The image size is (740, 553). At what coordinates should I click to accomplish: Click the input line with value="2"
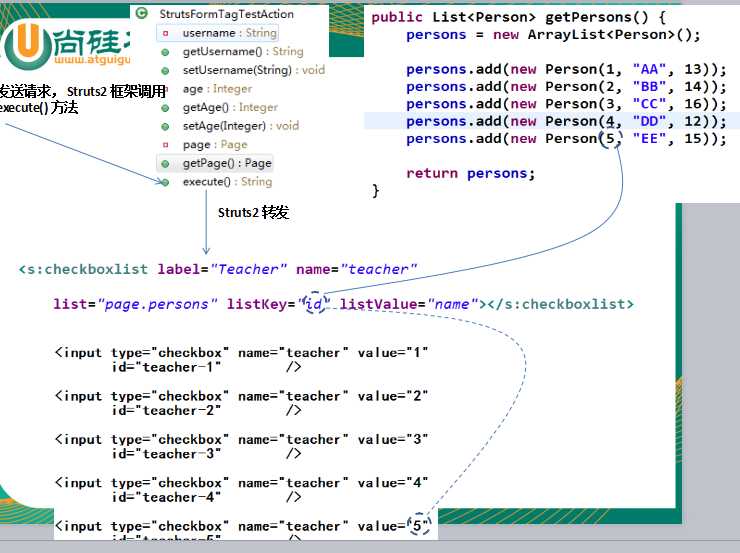pyautogui.click(x=241, y=396)
